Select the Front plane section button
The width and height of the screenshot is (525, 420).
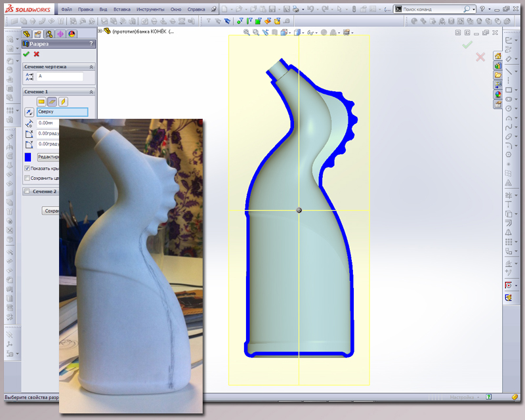pyautogui.click(x=41, y=102)
